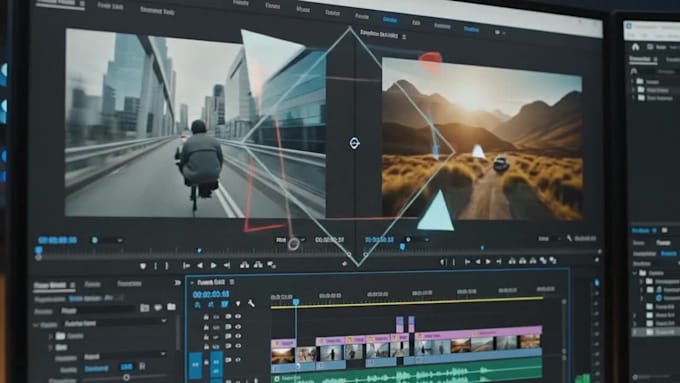Open the Program monitor panel menu icon
Image resolution: width=680 pixels, height=383 pixels.
point(404,37)
